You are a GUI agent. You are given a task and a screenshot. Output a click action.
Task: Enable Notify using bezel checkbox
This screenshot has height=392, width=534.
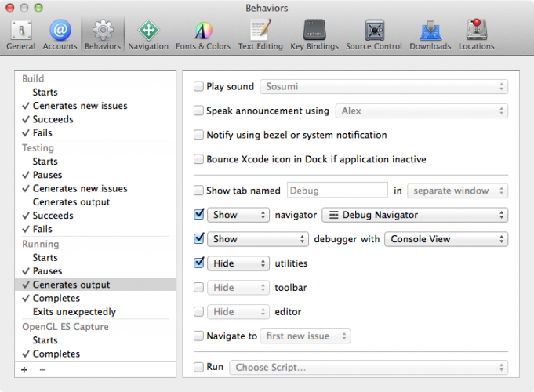198,135
